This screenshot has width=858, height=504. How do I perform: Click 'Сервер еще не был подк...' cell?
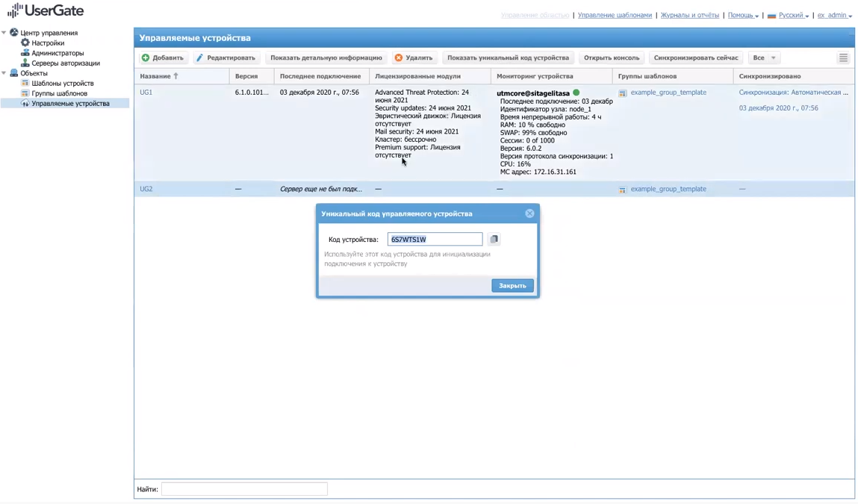click(x=321, y=189)
